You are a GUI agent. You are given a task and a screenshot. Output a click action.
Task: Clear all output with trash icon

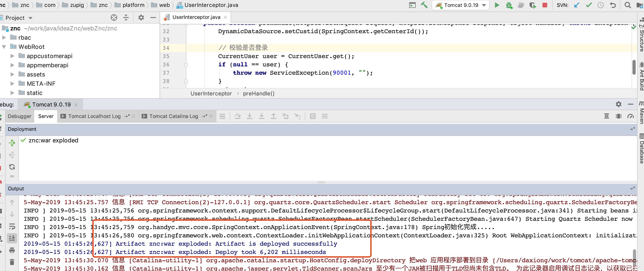[x=12, y=262]
